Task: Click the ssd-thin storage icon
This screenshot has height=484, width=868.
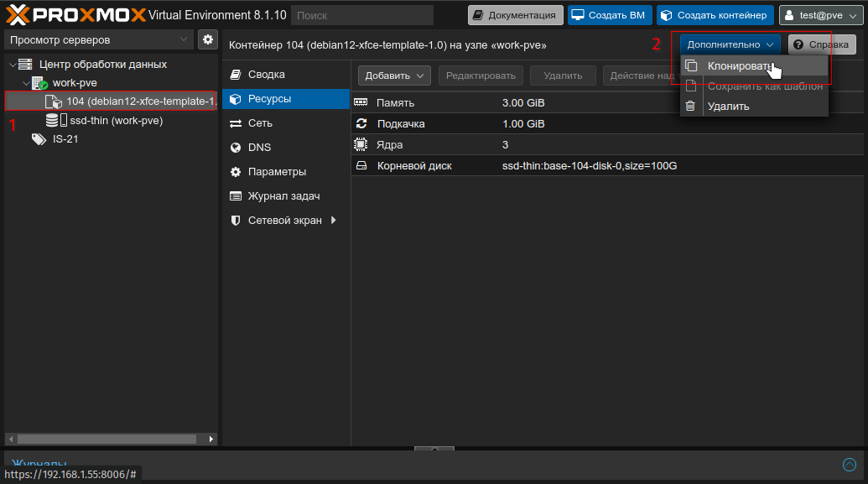Action: tap(56, 120)
